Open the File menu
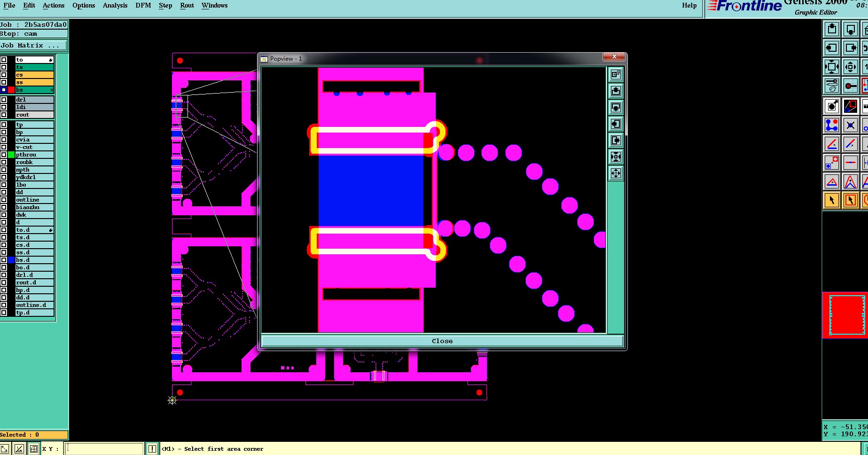 pyautogui.click(x=9, y=6)
